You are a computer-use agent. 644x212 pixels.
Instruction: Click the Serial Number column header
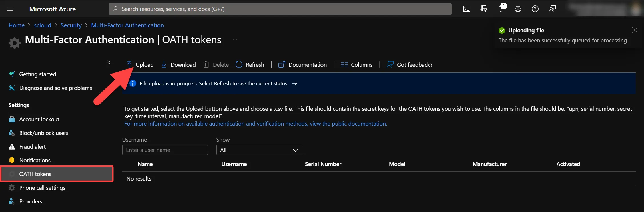(323, 164)
